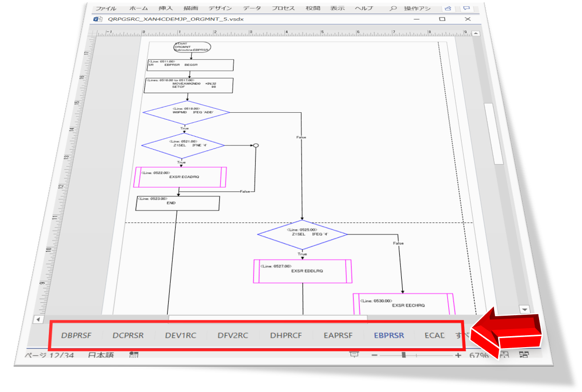Open the 表示 ribbon tab

pyautogui.click(x=337, y=8)
